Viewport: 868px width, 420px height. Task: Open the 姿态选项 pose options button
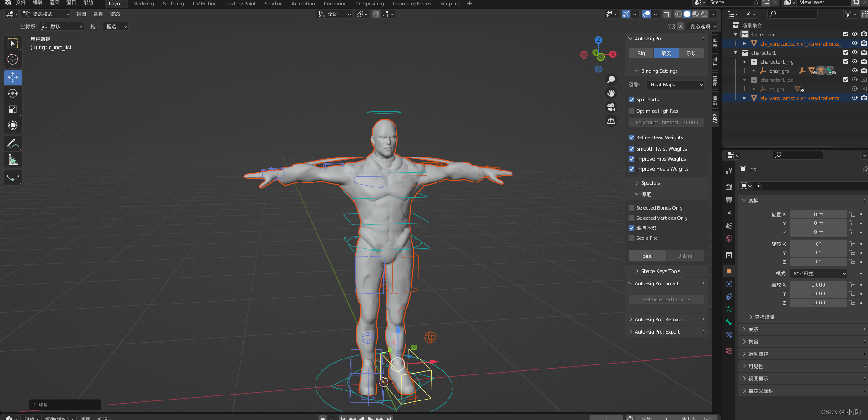coord(702,26)
